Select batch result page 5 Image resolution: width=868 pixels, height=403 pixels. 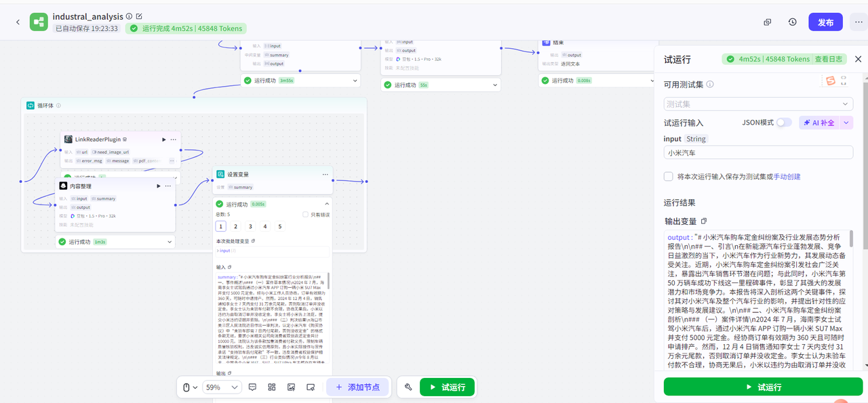coord(280,227)
